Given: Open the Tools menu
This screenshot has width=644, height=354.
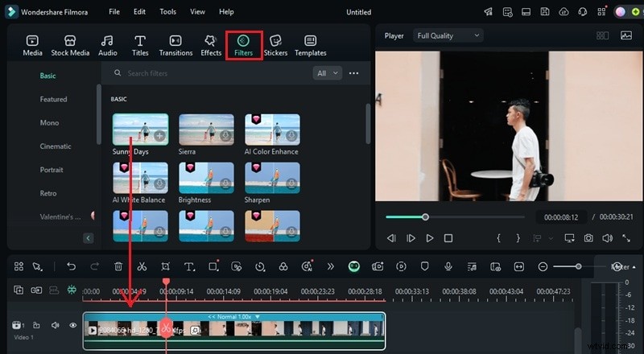Looking at the screenshot, I should point(167,11).
